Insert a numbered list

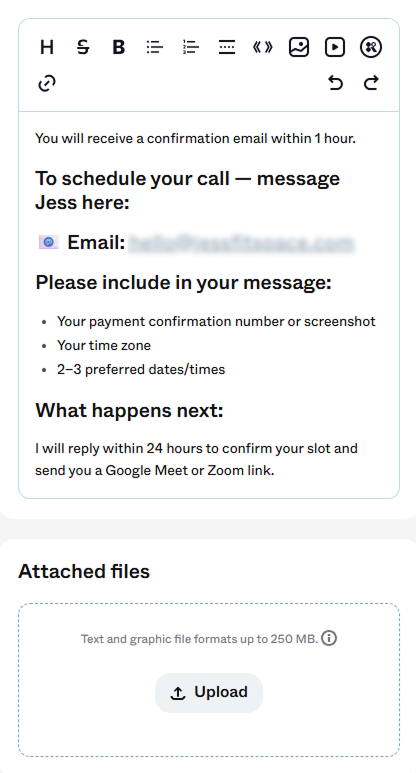click(191, 47)
